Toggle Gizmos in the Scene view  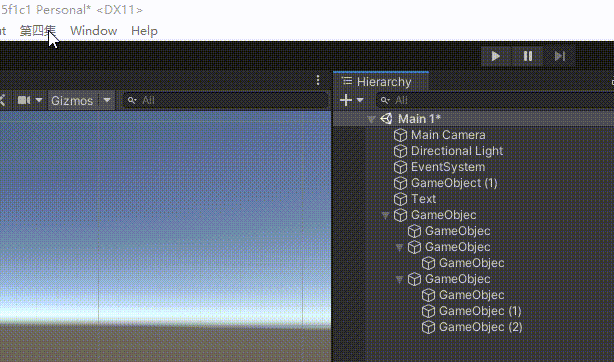(x=72, y=100)
